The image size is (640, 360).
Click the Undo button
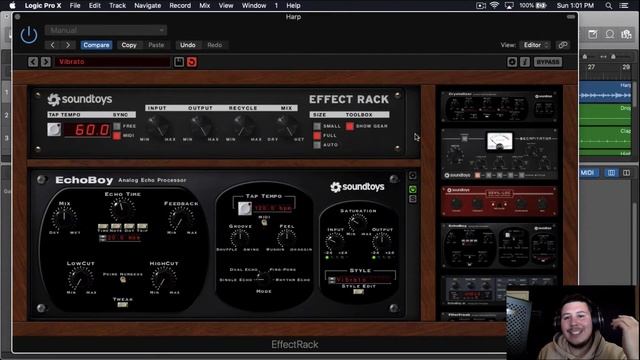coord(188,45)
